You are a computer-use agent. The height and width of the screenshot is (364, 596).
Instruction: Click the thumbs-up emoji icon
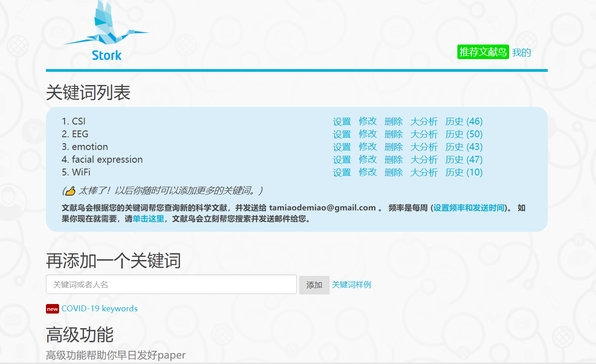[70, 190]
